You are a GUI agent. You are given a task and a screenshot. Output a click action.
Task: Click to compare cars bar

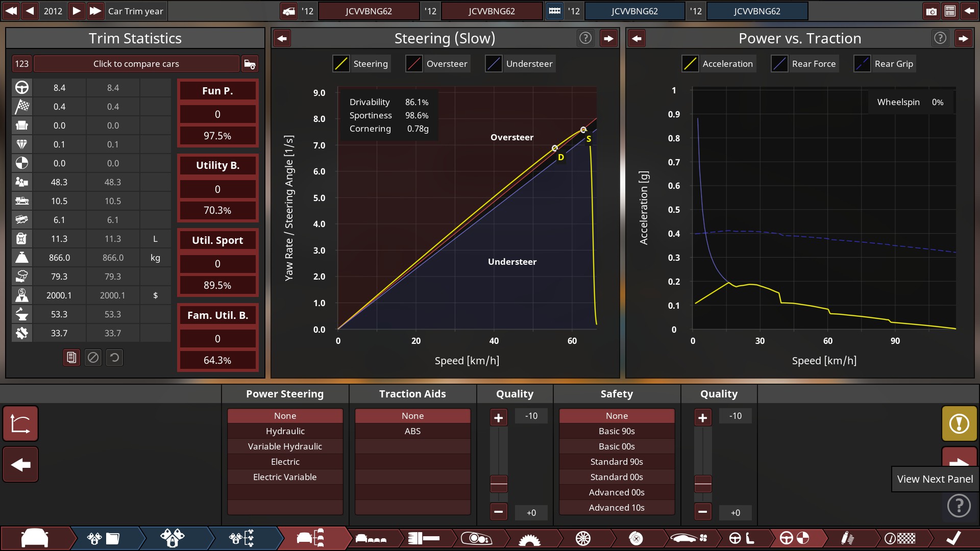click(136, 64)
